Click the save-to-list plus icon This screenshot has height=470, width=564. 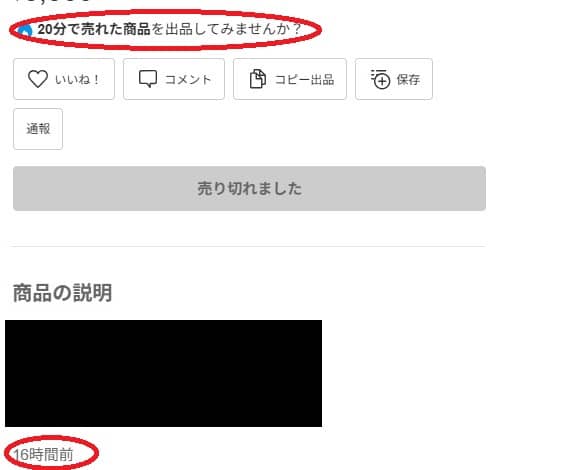click(x=380, y=79)
